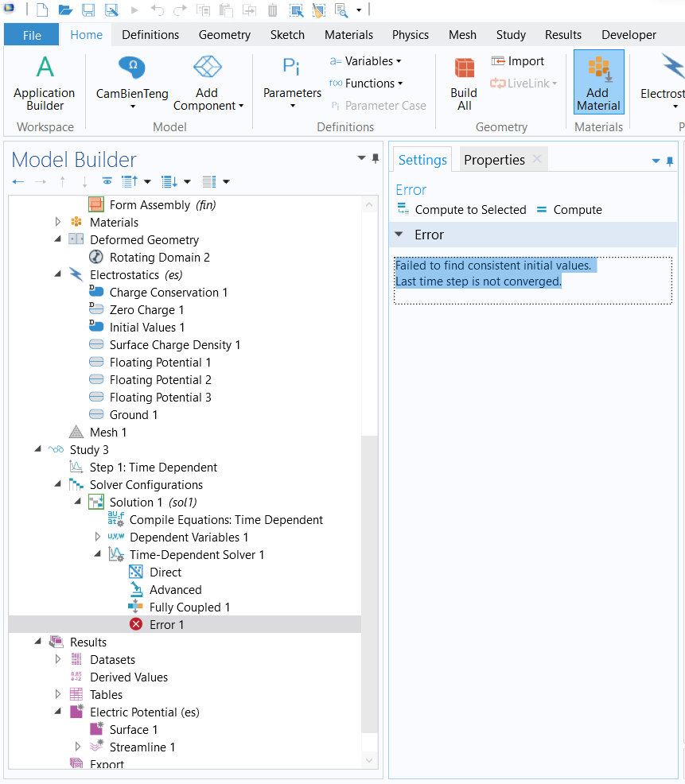Click the Rotating Domain 2 node icon
Viewport: 685px width, 784px height.
click(x=95, y=257)
